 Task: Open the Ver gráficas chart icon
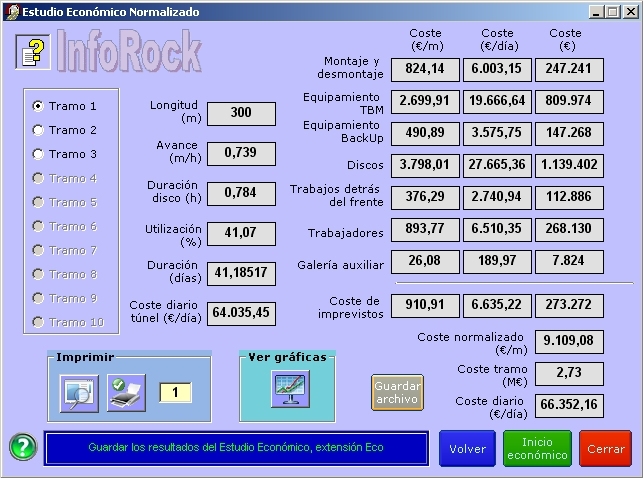click(x=289, y=388)
